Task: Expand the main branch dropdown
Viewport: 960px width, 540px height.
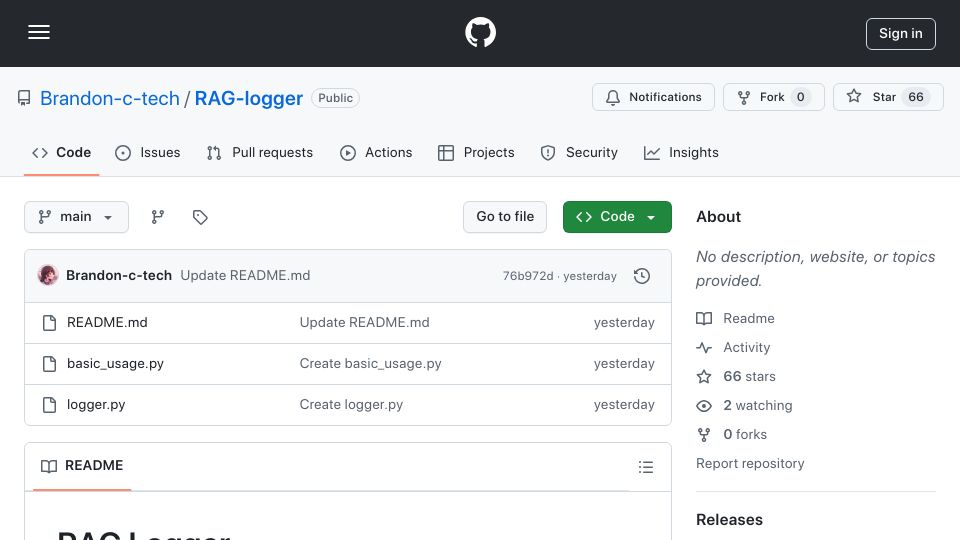Action: pos(77,217)
